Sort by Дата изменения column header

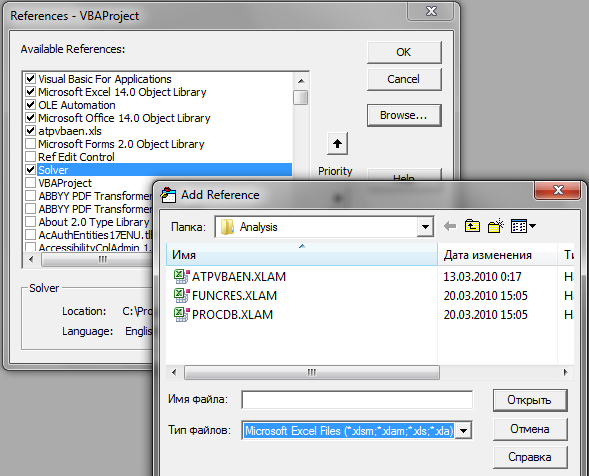coord(497,255)
